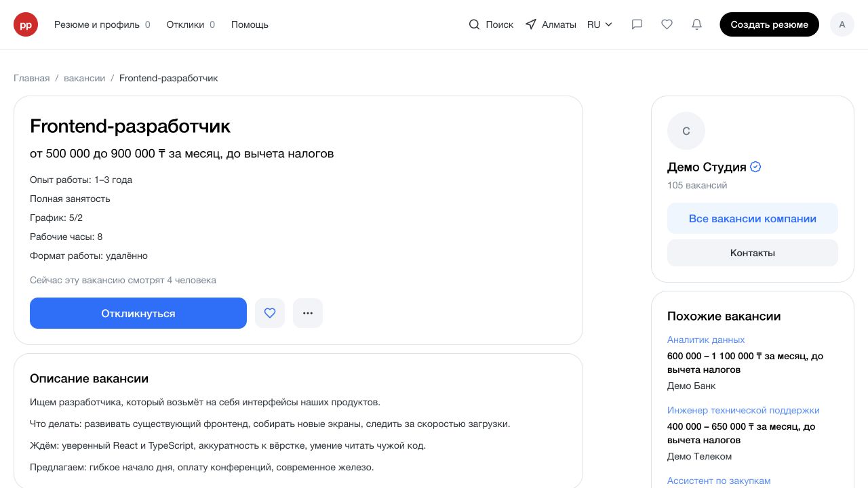Open notifications bell icon
868x488 pixels.
click(x=696, y=24)
